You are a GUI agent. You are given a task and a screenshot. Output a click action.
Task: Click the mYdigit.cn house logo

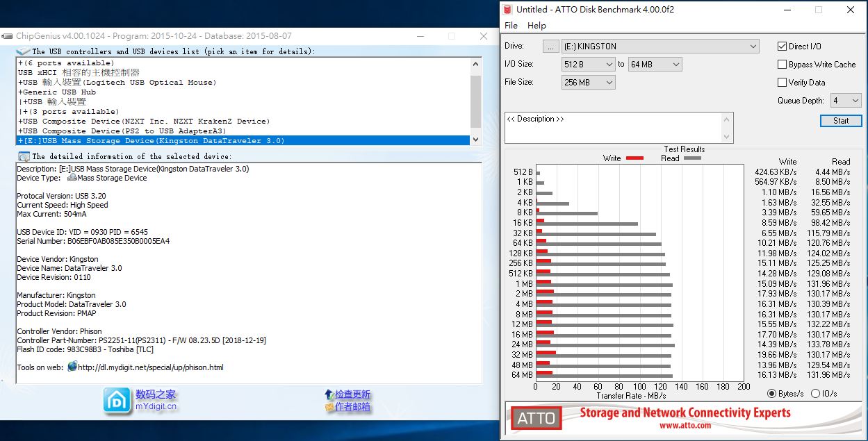click(116, 401)
